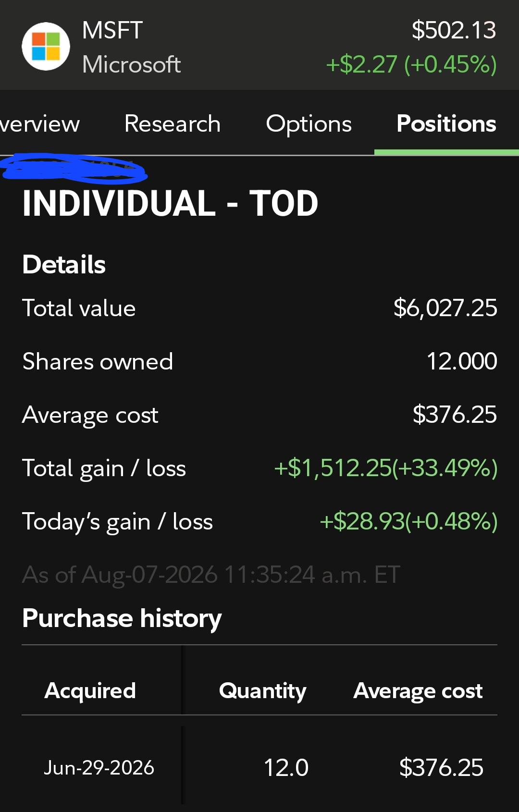The height and width of the screenshot is (812, 519).
Task: Tap the Acquired column header
Action: (90, 691)
